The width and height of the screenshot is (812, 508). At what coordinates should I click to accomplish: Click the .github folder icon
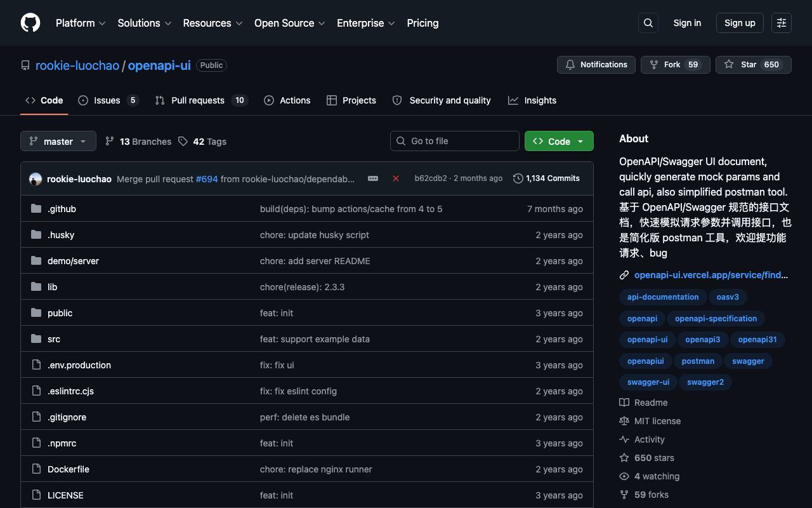coord(36,209)
